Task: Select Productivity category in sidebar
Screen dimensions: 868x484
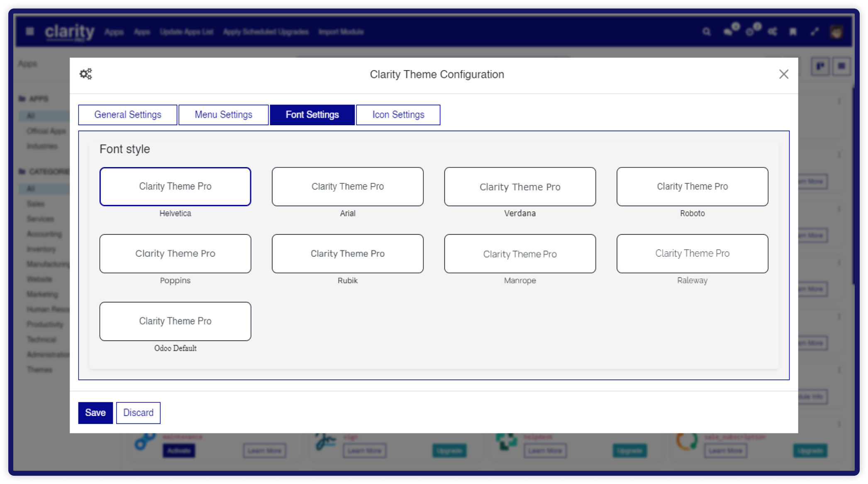Action: [x=45, y=324]
